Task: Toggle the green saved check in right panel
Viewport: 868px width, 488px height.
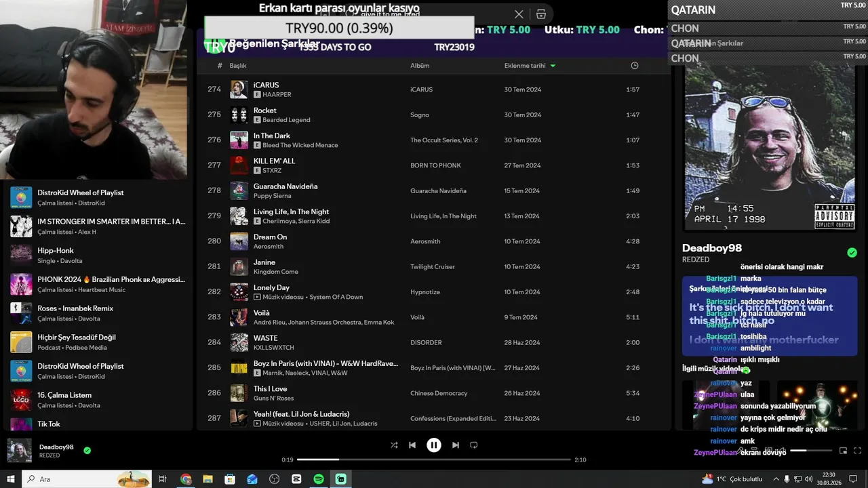Action: 852,253
